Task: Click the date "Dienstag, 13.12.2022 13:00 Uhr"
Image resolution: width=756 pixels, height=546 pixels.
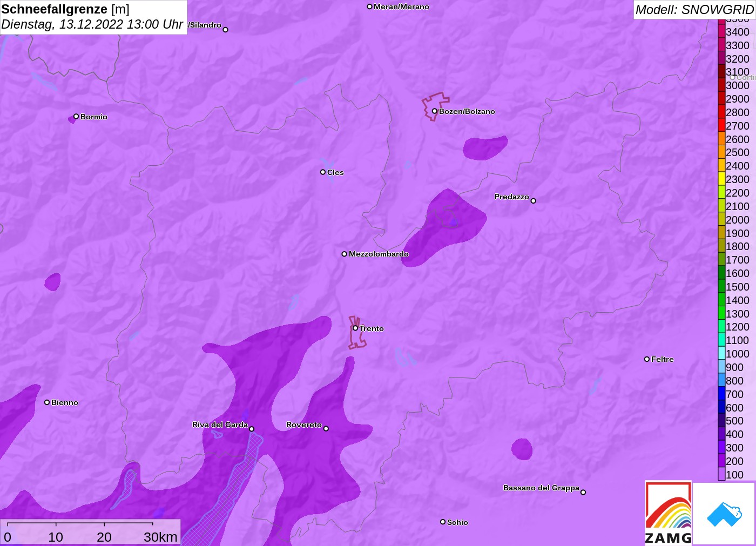Action: point(92,24)
